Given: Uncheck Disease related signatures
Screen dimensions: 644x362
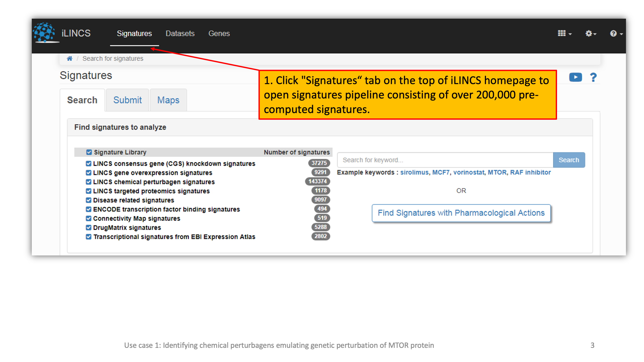Looking at the screenshot, I should (x=88, y=200).
